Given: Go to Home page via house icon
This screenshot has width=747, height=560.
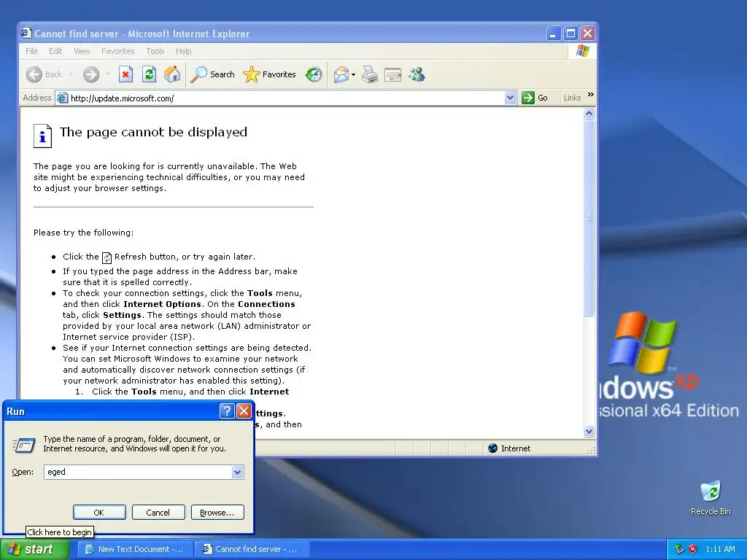Looking at the screenshot, I should 172,74.
